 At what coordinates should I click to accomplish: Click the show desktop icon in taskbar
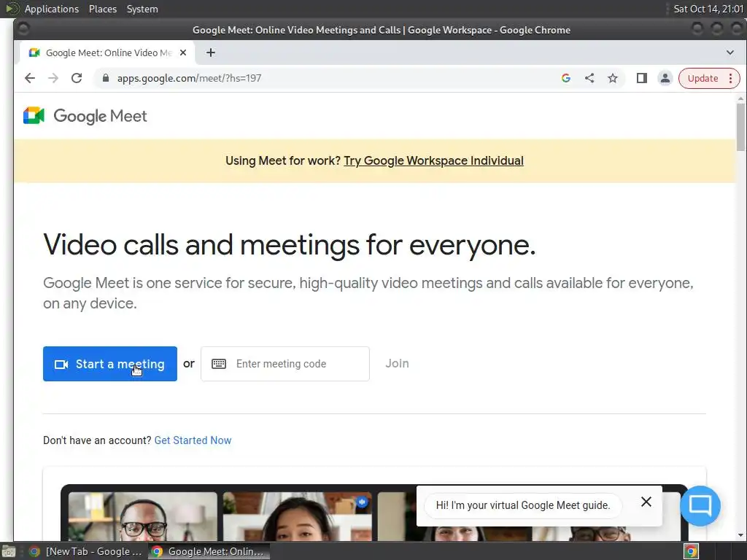pos(9,551)
